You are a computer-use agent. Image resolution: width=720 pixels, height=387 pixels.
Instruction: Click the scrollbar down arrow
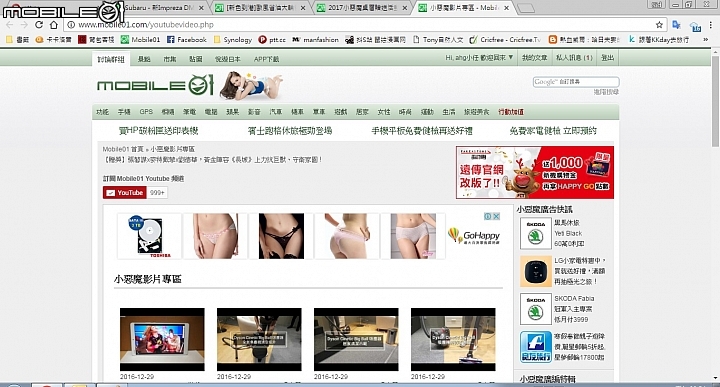point(715,378)
